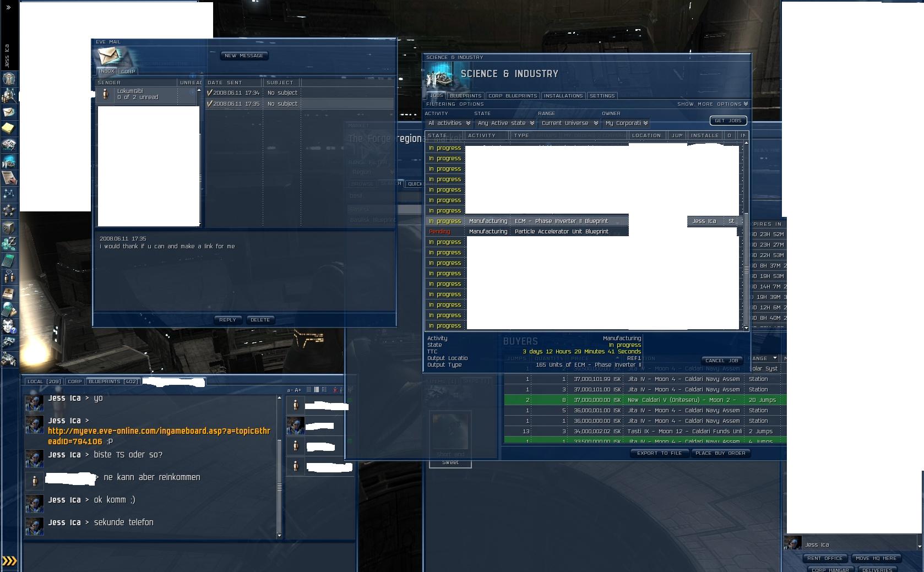Select mail sent 2008.06.11 17:35

click(x=300, y=103)
